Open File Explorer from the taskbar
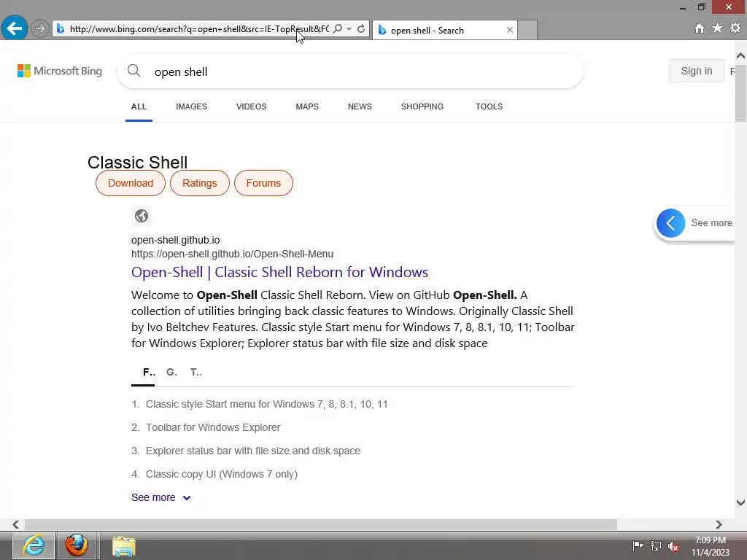This screenshot has height=560, width=747. pos(124,545)
